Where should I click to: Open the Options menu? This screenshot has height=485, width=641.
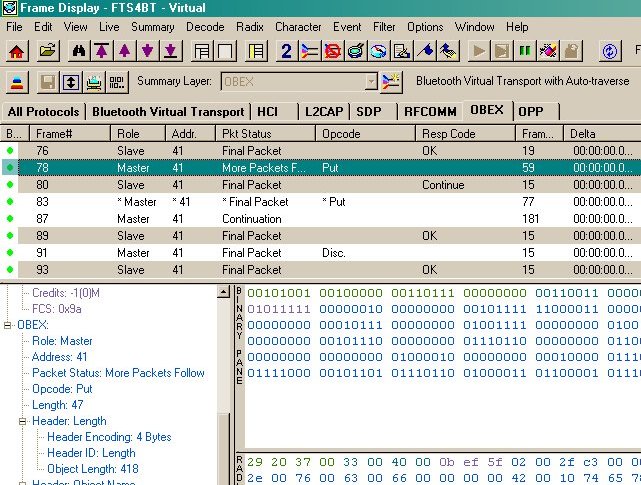click(x=425, y=27)
